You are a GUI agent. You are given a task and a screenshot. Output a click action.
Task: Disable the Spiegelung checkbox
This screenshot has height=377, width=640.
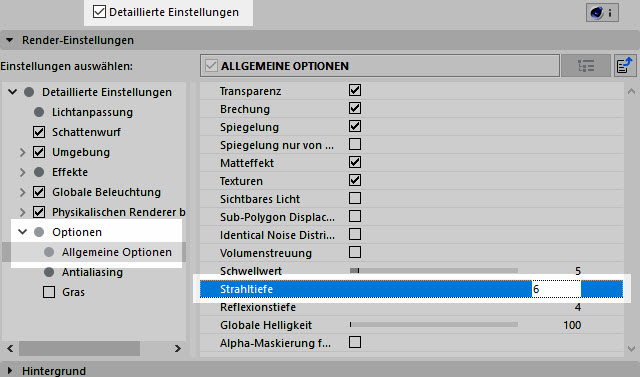(x=355, y=126)
